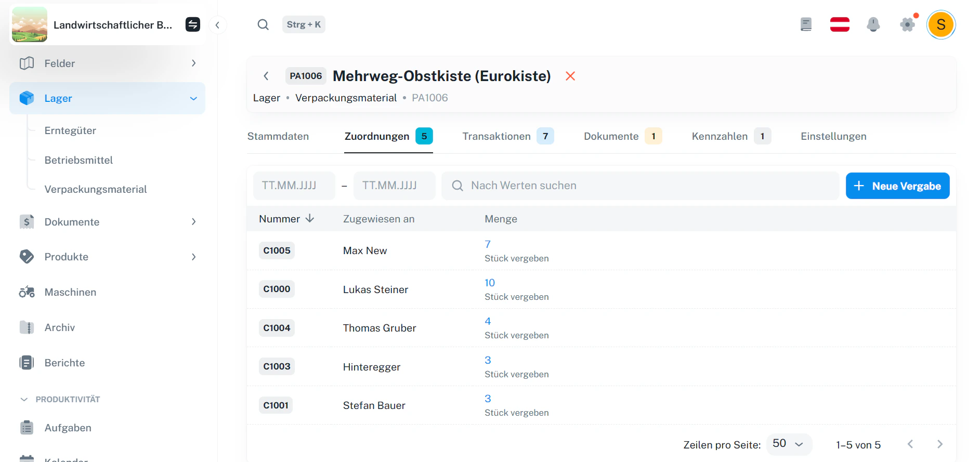Change language via the Austria flag
This screenshot has width=980, height=462.
click(x=840, y=24)
